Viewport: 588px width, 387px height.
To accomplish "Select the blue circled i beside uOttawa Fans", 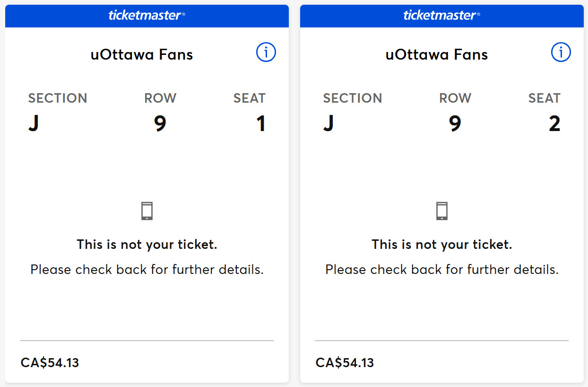I will (x=266, y=52).
